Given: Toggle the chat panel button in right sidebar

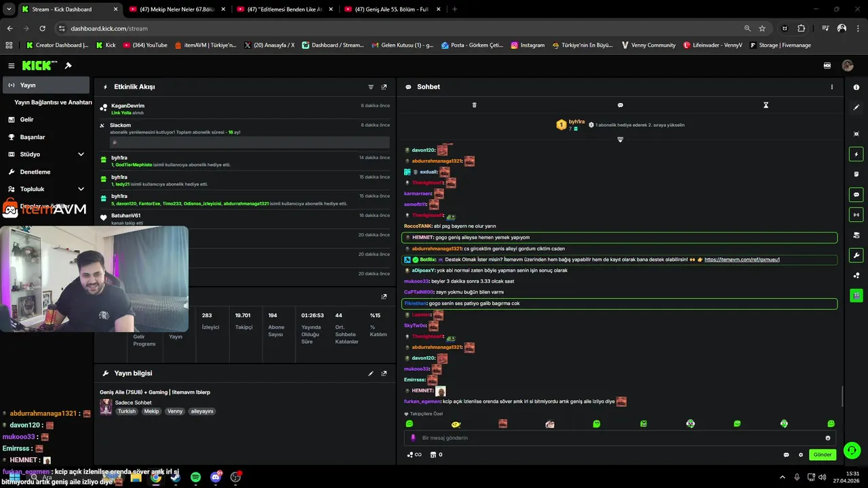Looking at the screenshot, I should click(856, 195).
